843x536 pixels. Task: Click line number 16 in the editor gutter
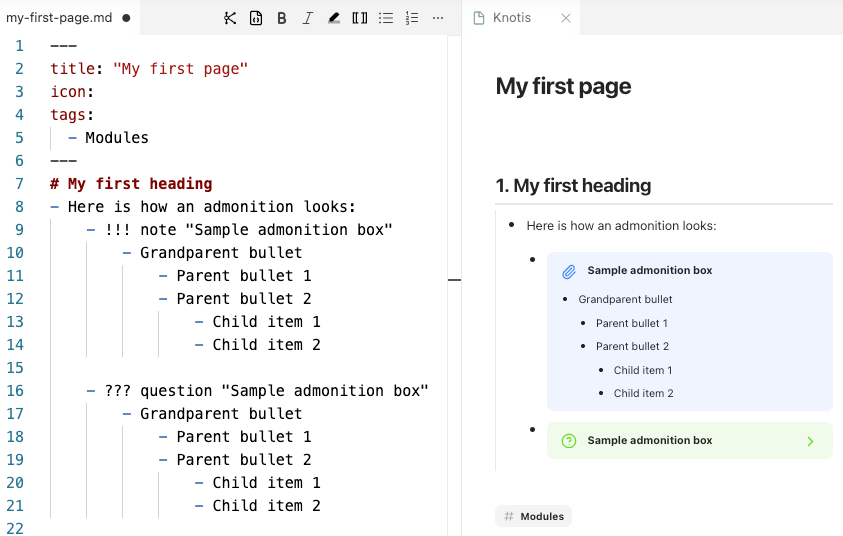(x=15, y=391)
